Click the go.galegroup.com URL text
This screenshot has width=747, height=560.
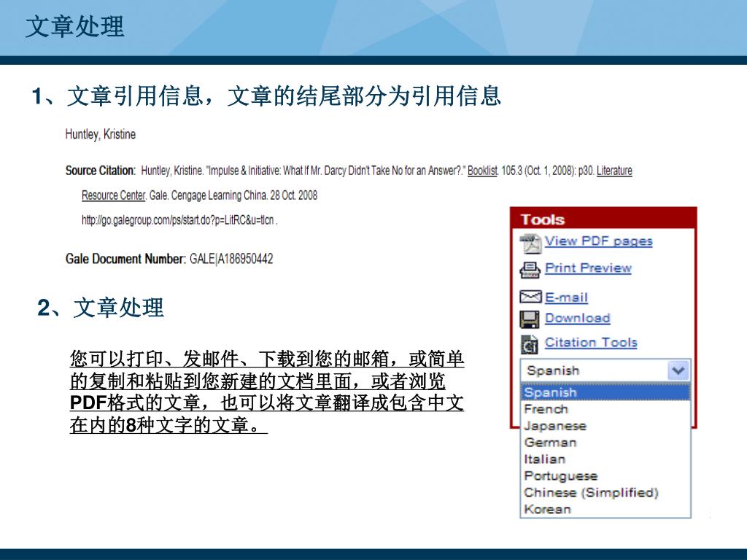pyautogui.click(x=179, y=220)
